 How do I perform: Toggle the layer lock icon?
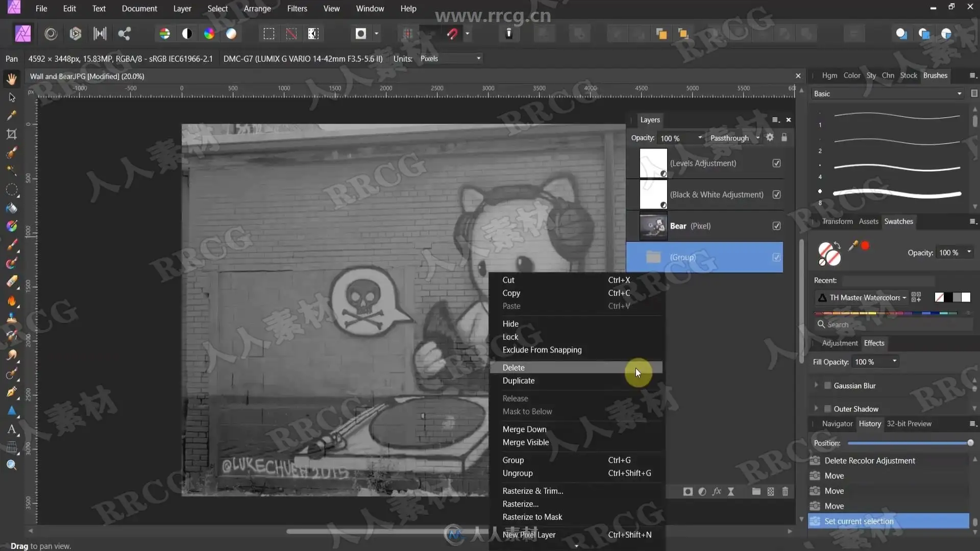784,137
